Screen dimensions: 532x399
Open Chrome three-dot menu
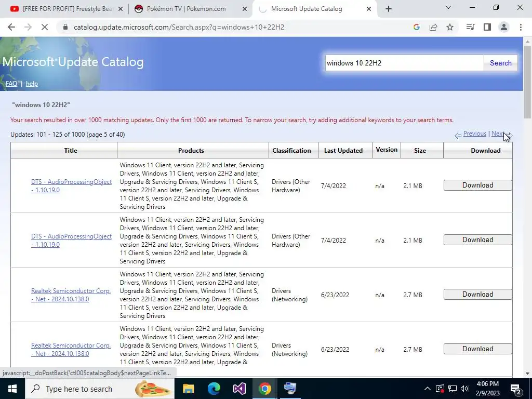point(521,27)
